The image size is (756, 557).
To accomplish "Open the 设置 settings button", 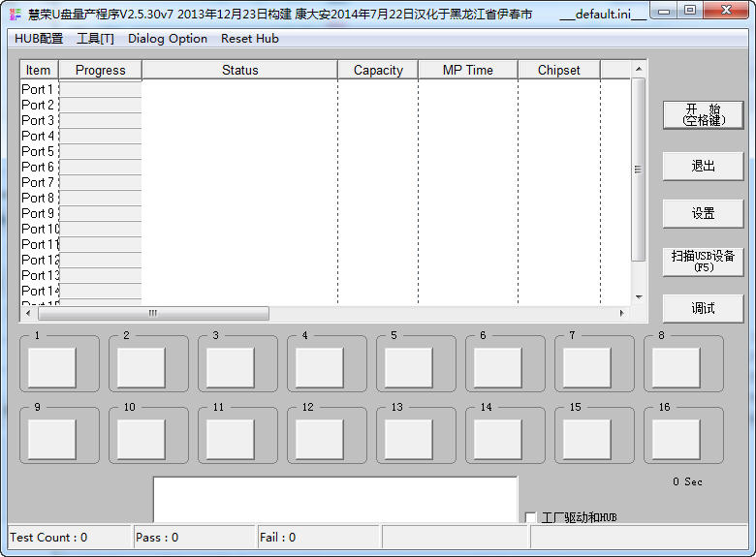I will click(703, 213).
